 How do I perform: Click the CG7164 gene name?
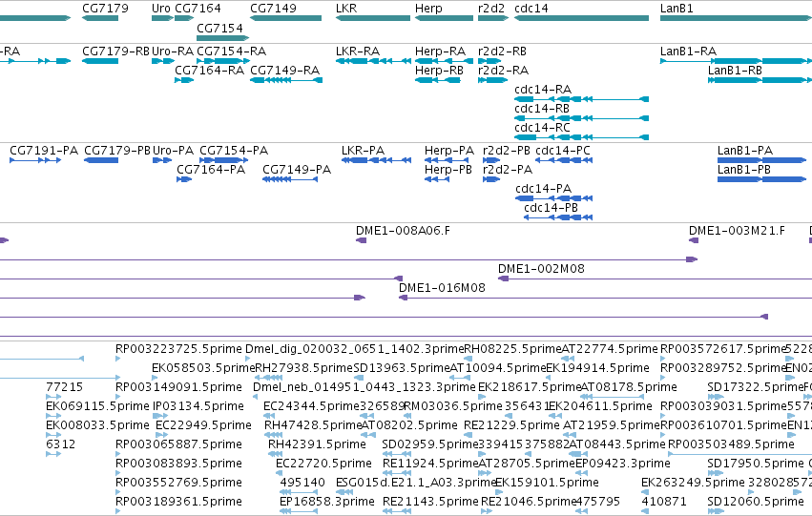(198, 9)
